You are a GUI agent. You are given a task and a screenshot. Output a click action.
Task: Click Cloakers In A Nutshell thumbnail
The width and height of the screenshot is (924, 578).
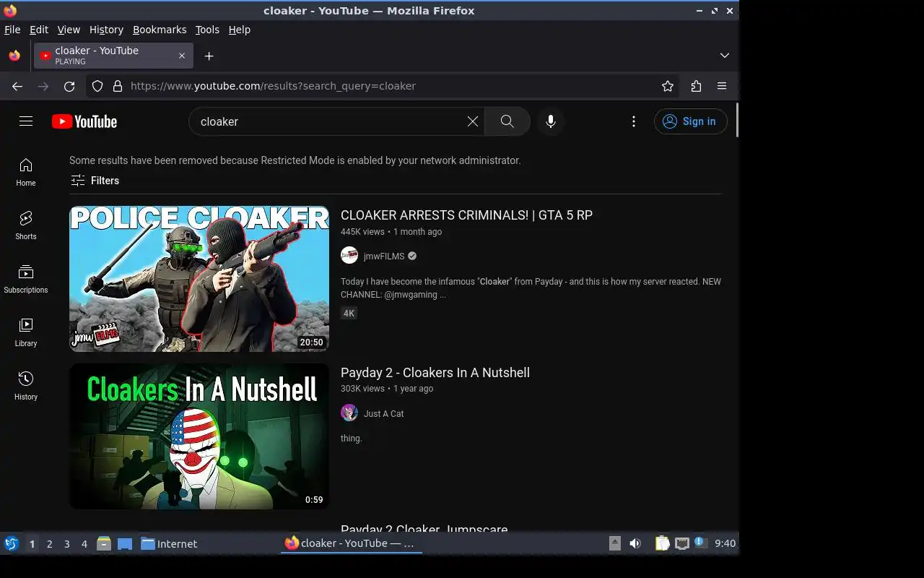pyautogui.click(x=199, y=436)
